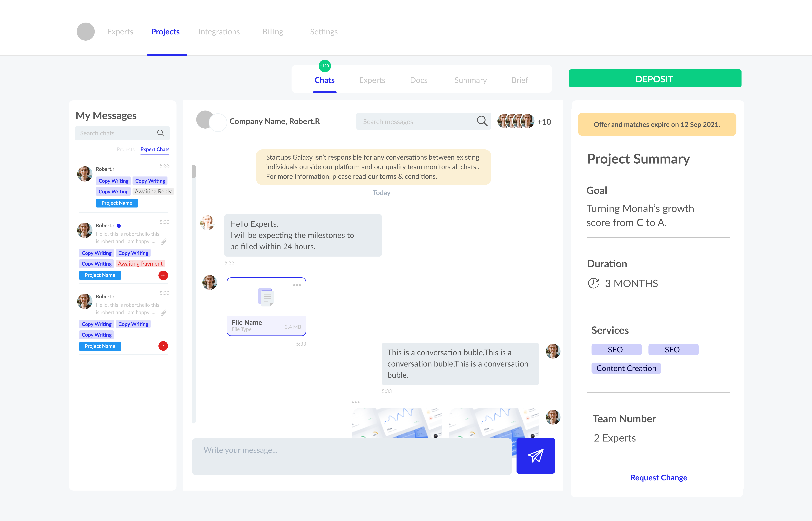
Task: Click the goal text 'Turning Monah's growth score'
Action: click(640, 216)
